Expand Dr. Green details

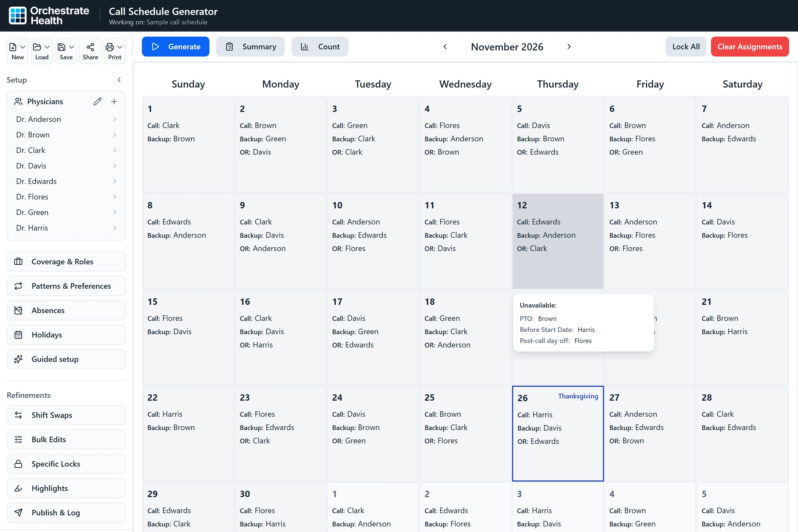tap(115, 213)
